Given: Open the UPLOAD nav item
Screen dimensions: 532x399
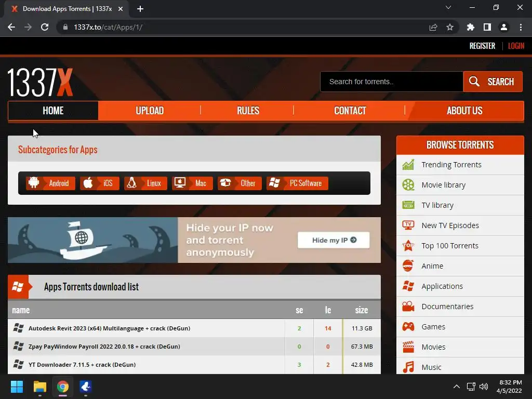Looking at the screenshot, I should (x=150, y=111).
